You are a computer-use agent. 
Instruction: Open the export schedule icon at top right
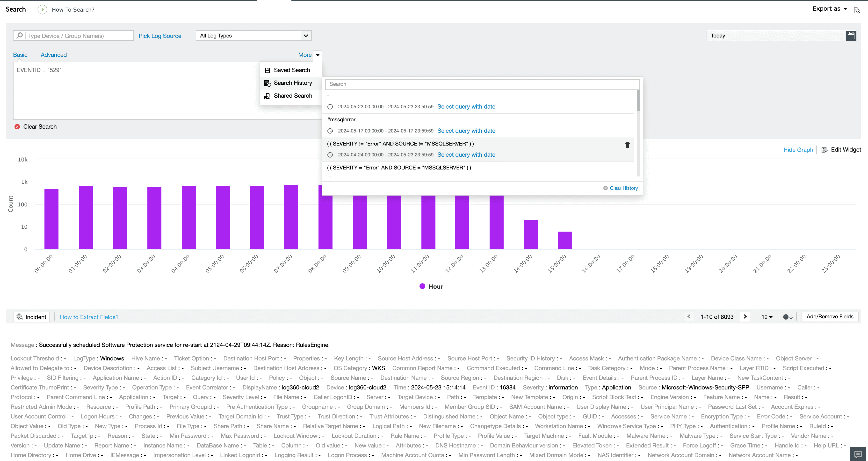click(x=857, y=10)
